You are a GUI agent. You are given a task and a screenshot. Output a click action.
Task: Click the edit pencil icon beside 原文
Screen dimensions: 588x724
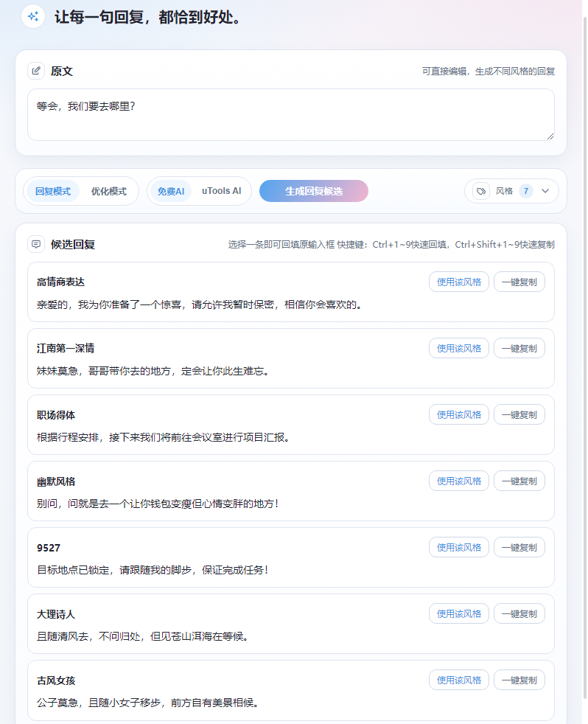[x=36, y=71]
